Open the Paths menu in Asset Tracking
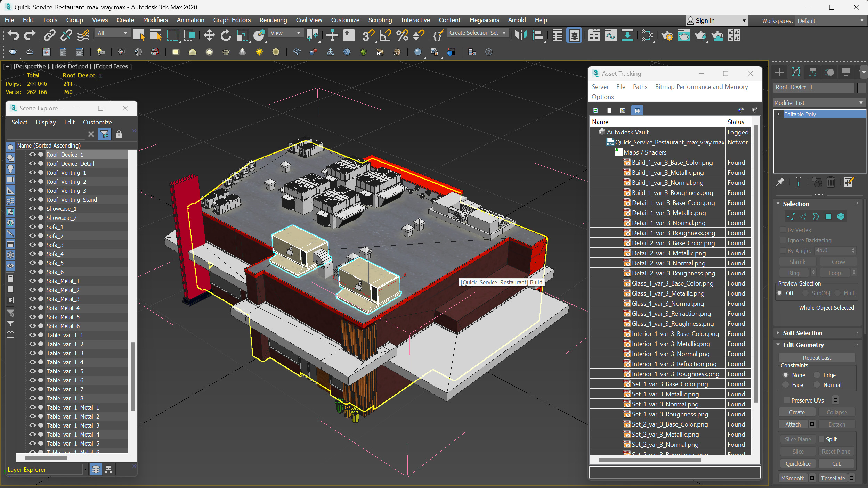The height and width of the screenshot is (488, 868). (640, 87)
